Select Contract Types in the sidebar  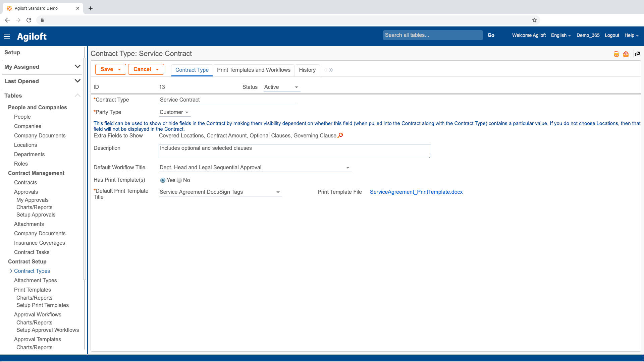32,271
